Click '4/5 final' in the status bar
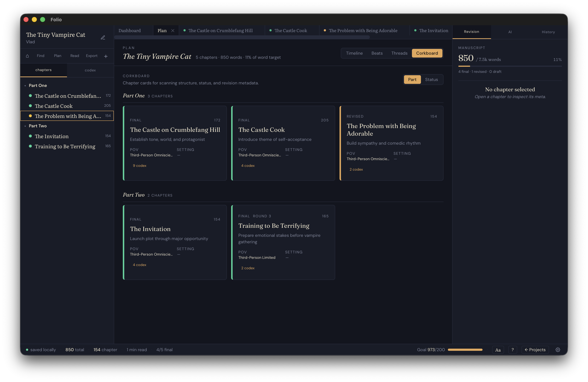The image size is (588, 382). click(164, 350)
